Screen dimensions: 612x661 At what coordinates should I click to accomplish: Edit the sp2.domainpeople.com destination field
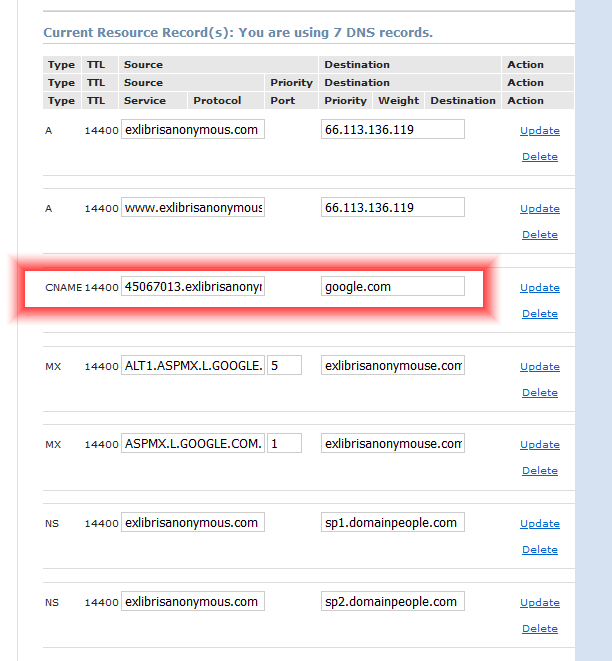point(392,601)
